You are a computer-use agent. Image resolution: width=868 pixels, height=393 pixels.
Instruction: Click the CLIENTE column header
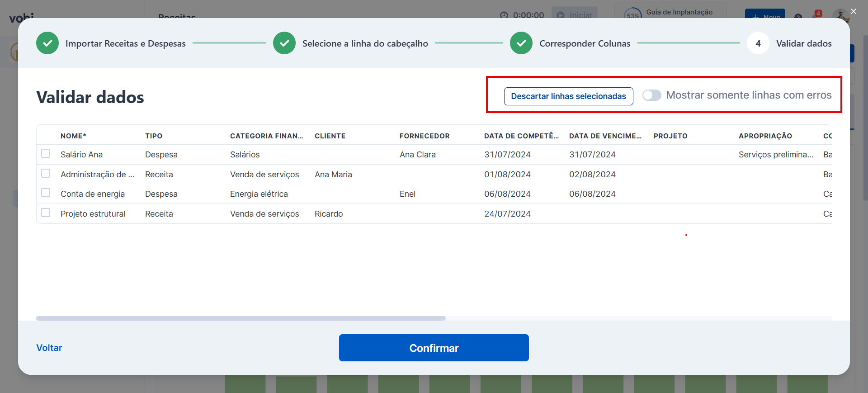coord(330,136)
